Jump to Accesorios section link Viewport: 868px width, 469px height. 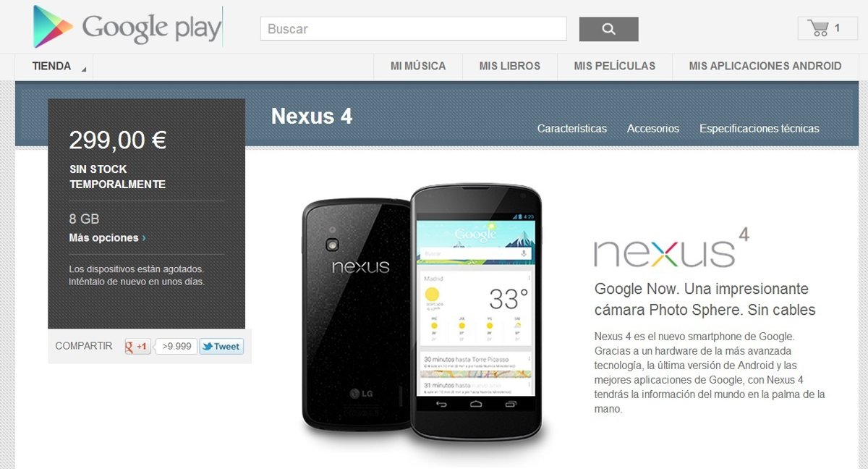[x=653, y=128]
